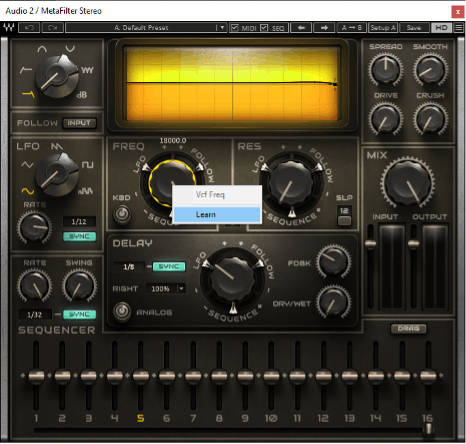This screenshot has height=444, width=466.
Task: Click the A to B copy button
Action: click(352, 28)
